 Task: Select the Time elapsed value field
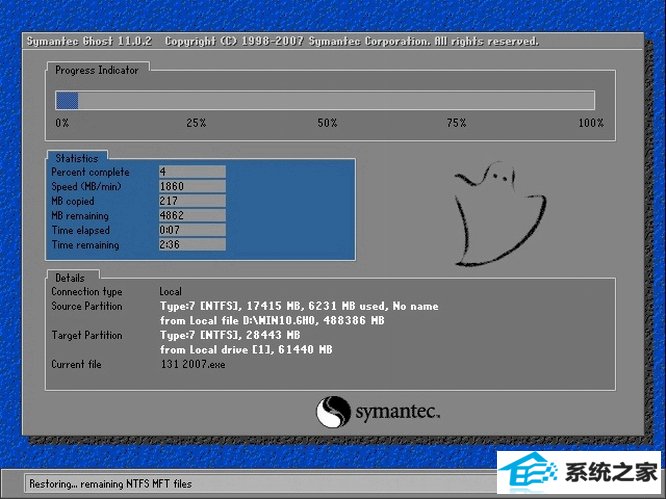click(192, 230)
